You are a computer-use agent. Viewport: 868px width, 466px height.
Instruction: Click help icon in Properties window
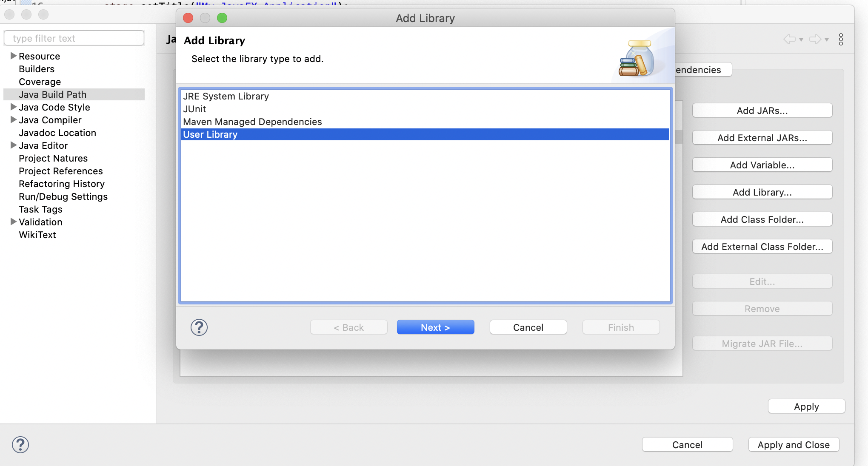tap(20, 445)
